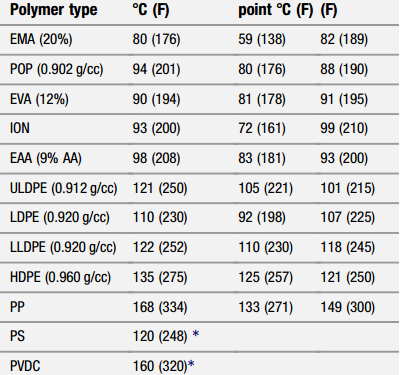The width and height of the screenshot is (400, 375).
Task: Click the 149 (300) cell for PP
Action: 348,307
